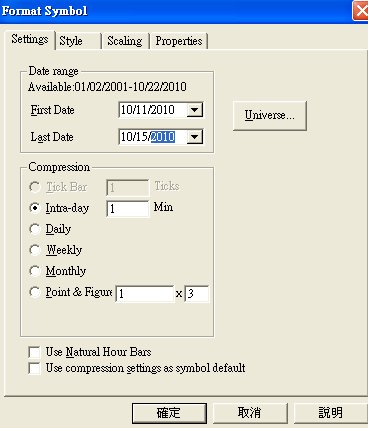Expand the First Date dropdown arrow
The image size is (368, 428).
click(x=195, y=110)
